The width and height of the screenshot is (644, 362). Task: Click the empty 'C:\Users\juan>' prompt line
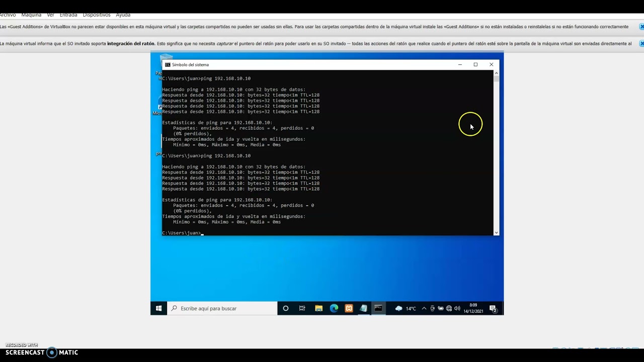(182, 233)
